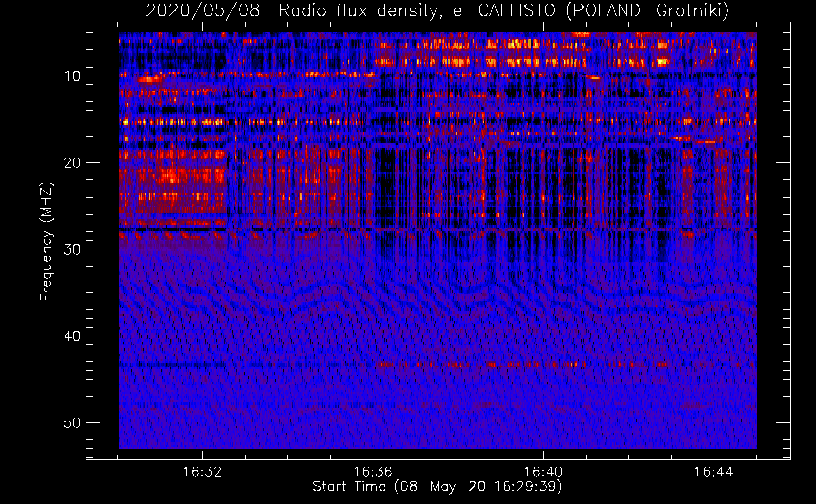
Task: Click the 'Start Time (08-May-20 16:29:39)' axis label
Action: pos(437,487)
